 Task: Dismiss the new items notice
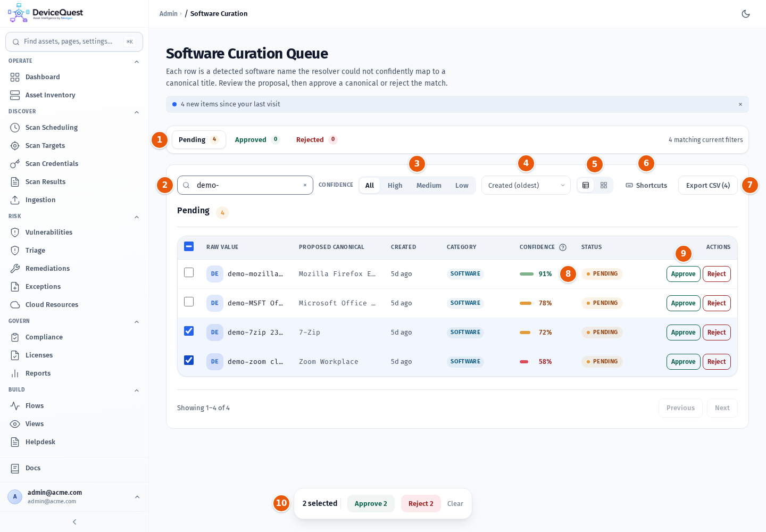[740, 104]
